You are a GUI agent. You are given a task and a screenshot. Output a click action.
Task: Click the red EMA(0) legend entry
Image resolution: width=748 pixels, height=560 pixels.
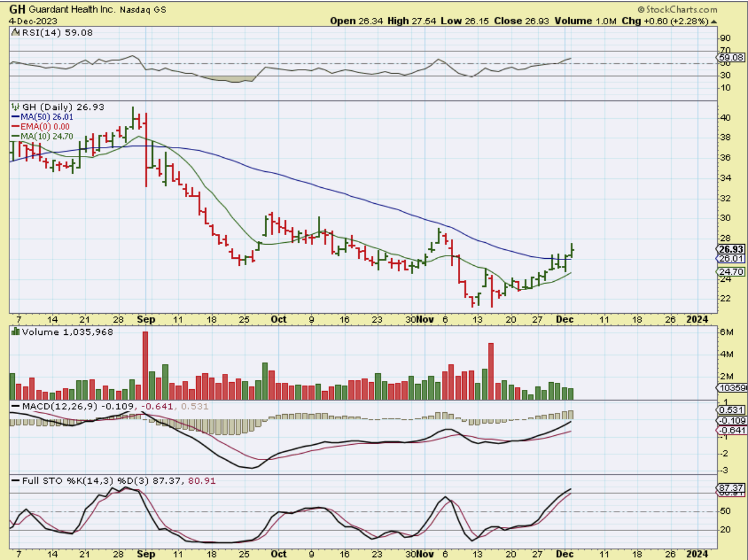point(41,126)
